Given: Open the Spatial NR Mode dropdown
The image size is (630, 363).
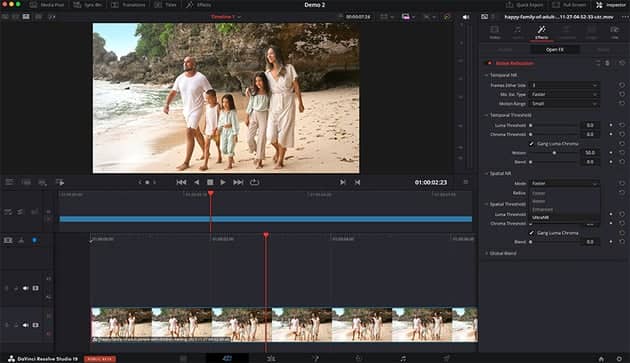Looking at the screenshot, I should pyautogui.click(x=564, y=183).
